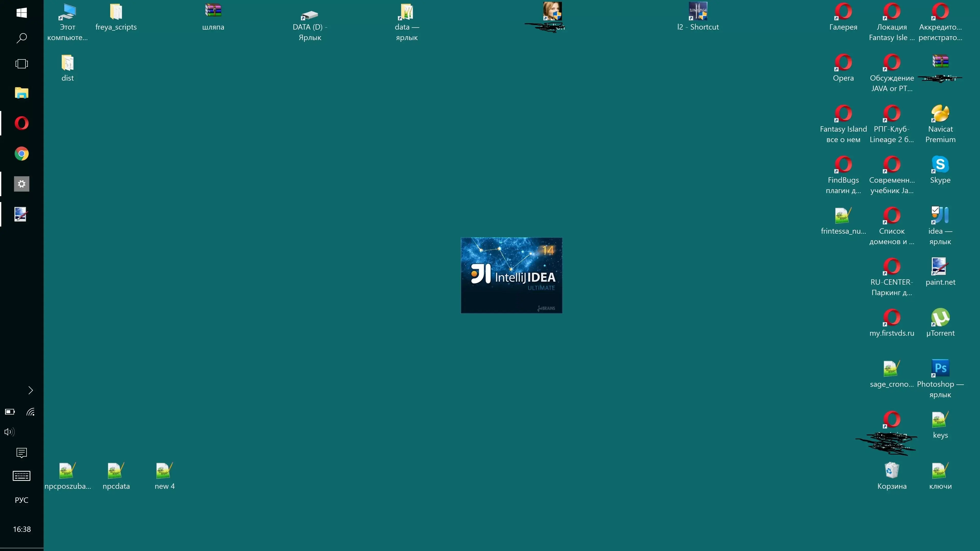
Task: Select idea — ярлык shortcut
Action: tap(940, 226)
